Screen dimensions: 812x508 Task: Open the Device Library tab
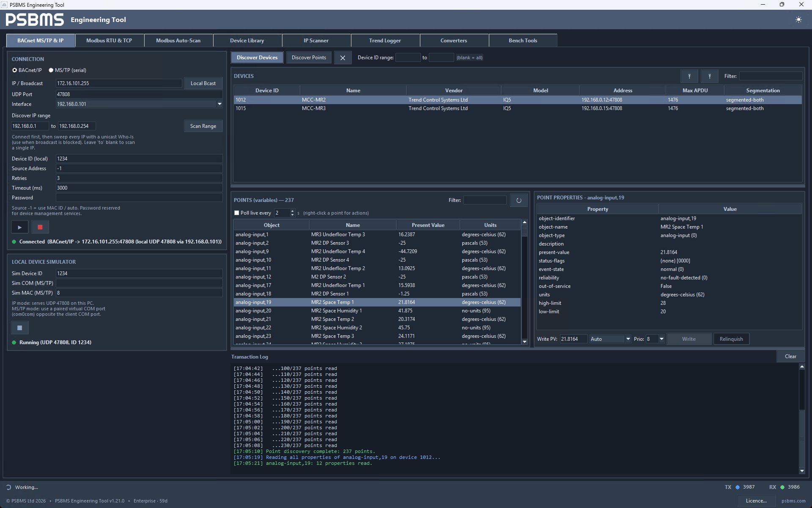(247, 41)
